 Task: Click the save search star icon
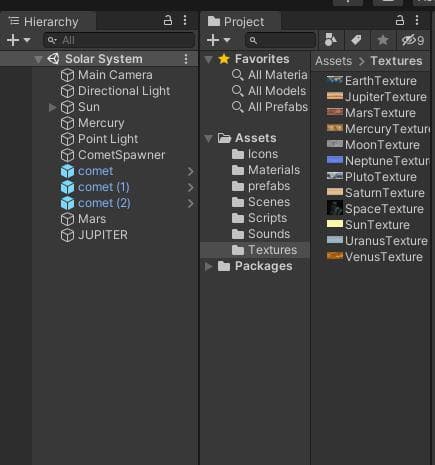pos(383,40)
